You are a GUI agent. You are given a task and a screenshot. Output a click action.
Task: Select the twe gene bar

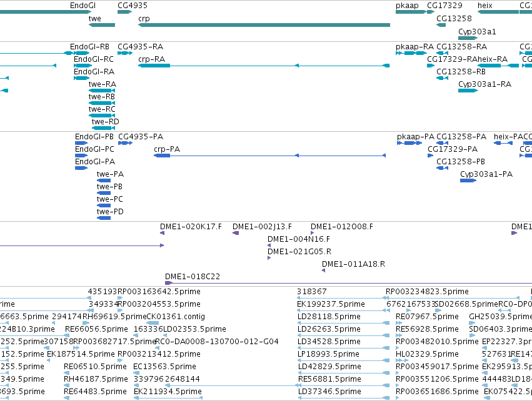coord(102,25)
